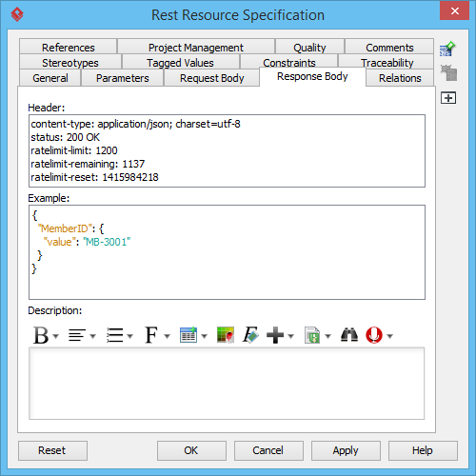The width and height of the screenshot is (476, 476).
Task: Click the pin icon at top right
Action: (447, 49)
